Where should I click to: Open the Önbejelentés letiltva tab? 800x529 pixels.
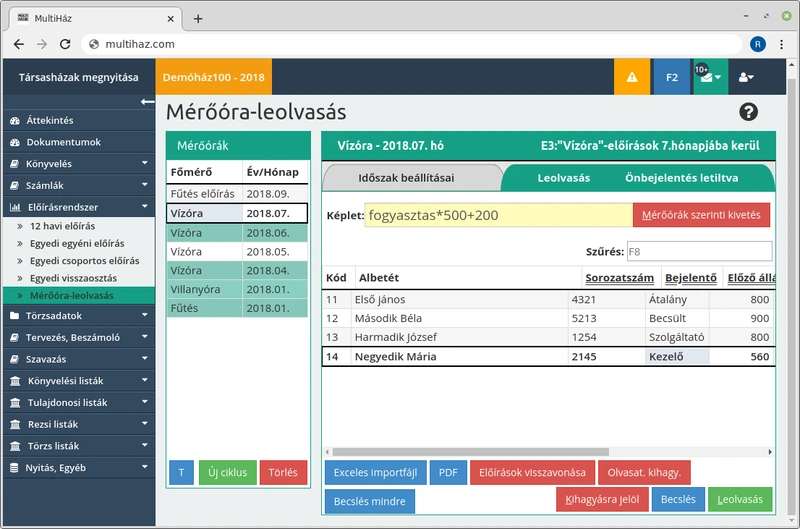(682, 178)
